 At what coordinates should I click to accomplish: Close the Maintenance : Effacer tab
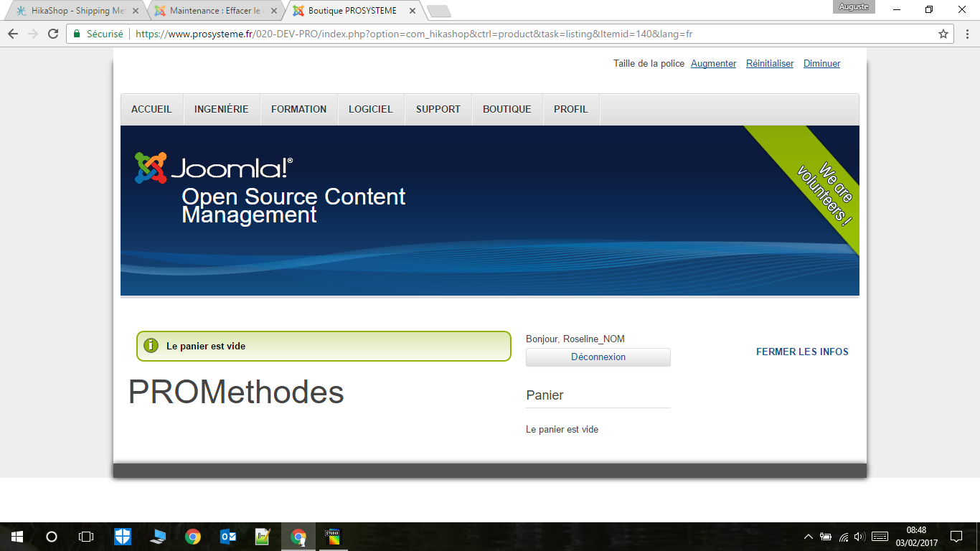click(273, 11)
